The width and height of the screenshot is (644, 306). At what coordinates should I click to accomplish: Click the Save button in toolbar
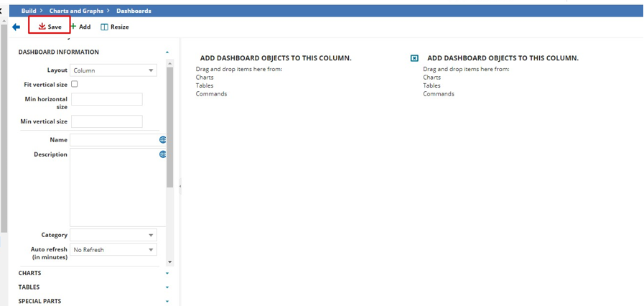click(x=50, y=27)
